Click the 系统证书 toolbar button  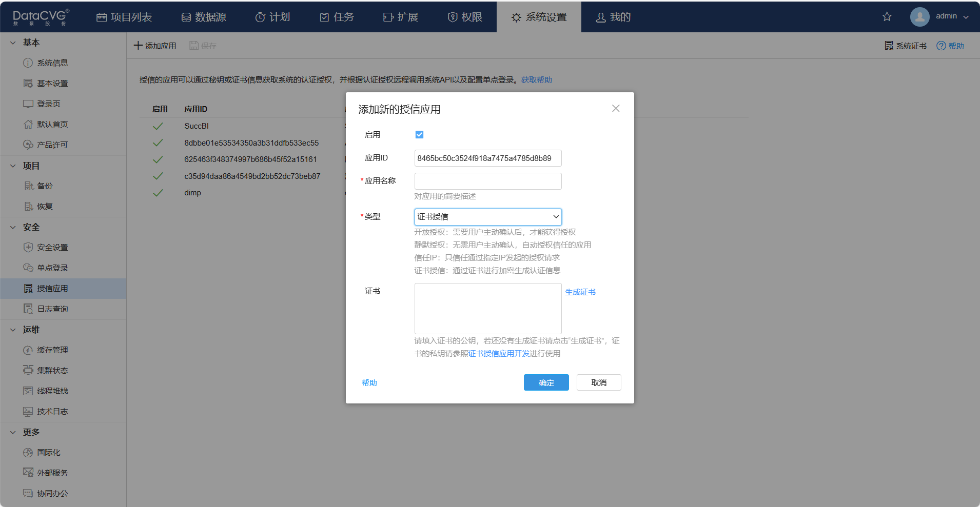coord(905,46)
